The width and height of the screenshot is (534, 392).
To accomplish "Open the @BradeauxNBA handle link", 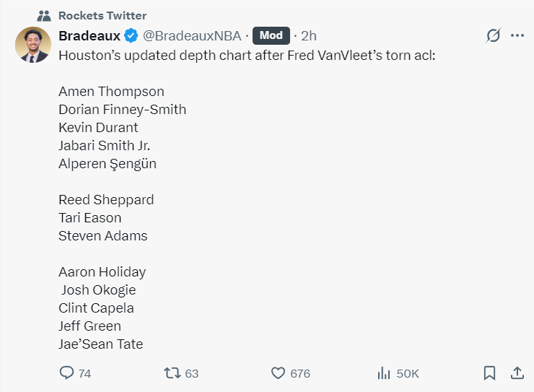I will click(192, 35).
